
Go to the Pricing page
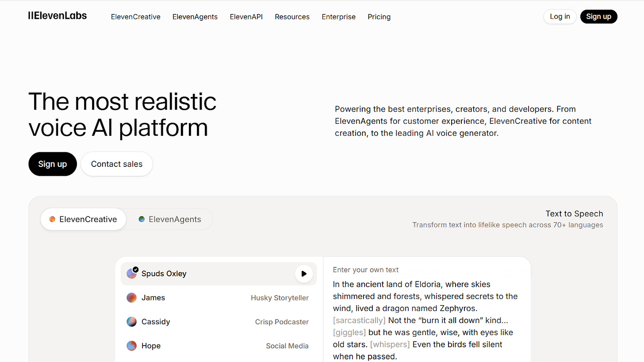tap(379, 17)
